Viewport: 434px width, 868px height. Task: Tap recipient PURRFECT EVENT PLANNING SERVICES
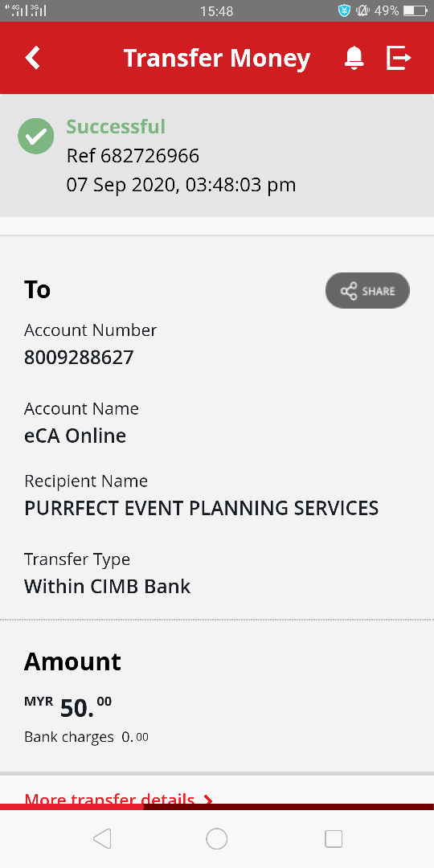point(202,508)
